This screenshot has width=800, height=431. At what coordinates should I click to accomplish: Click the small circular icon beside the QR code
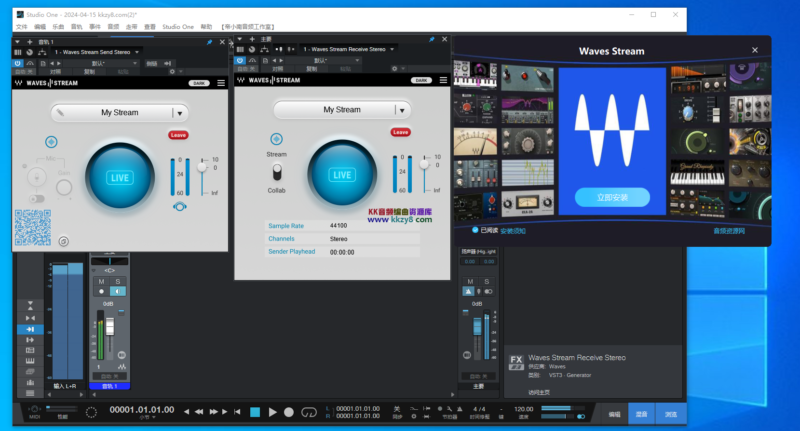(63, 241)
